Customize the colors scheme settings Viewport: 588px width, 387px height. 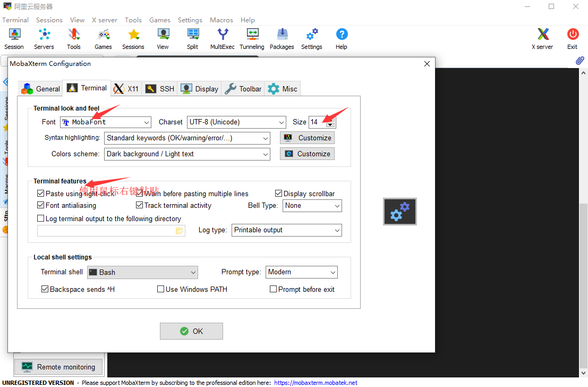pos(307,154)
